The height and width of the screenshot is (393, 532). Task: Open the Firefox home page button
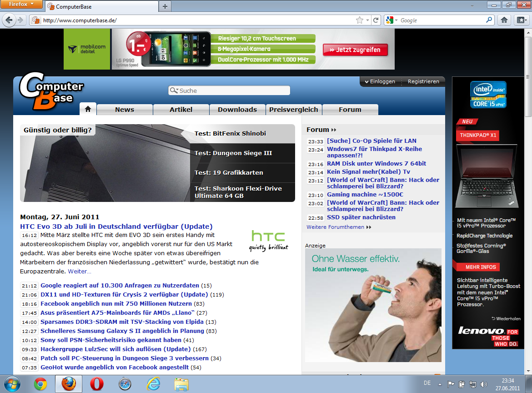click(504, 20)
